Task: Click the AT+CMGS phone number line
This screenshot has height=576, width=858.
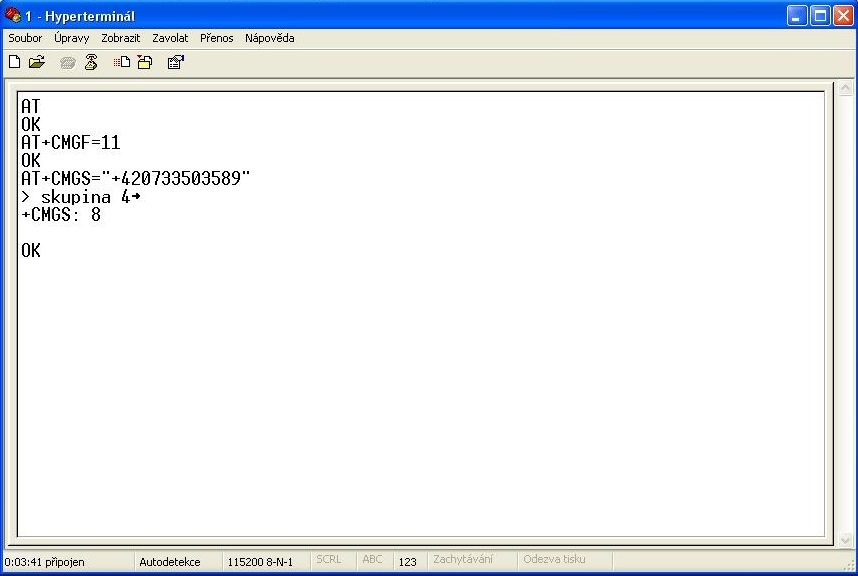Action: pos(135,178)
